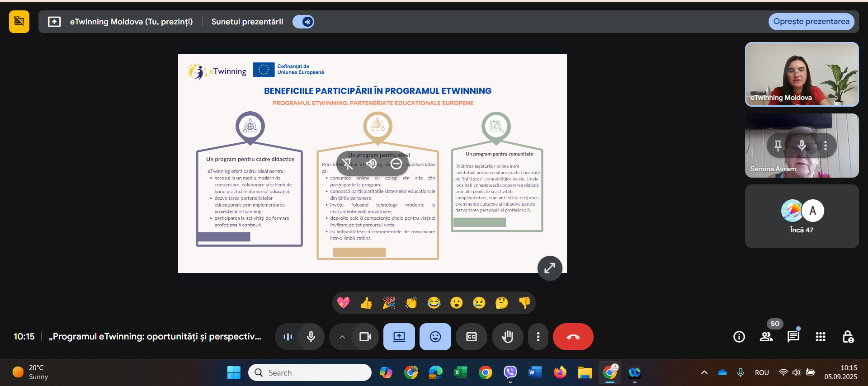Raise your hand in the meeting
Screen dimensions: 868x386
[508, 337]
